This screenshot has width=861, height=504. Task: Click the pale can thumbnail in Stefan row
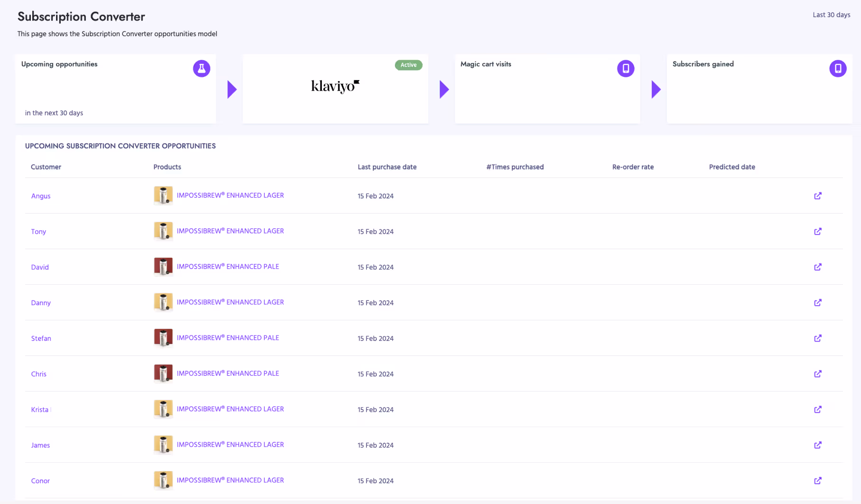click(x=163, y=338)
